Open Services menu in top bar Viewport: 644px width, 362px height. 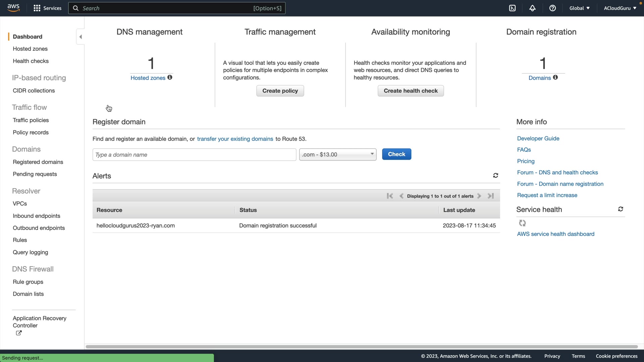[x=47, y=8]
